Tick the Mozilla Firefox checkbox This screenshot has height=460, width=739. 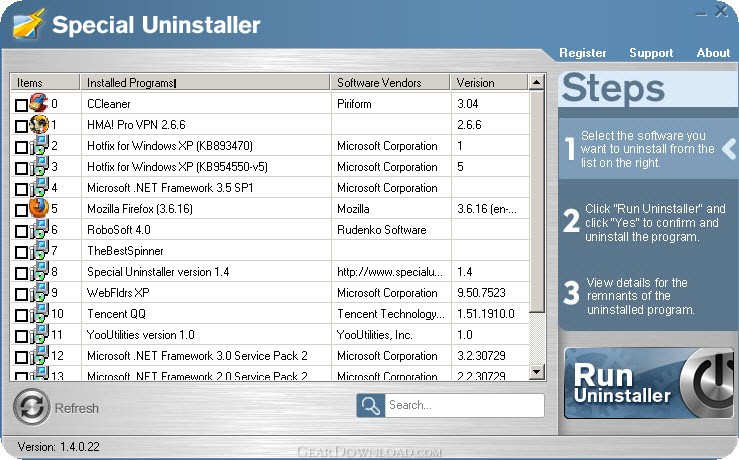coord(21,210)
